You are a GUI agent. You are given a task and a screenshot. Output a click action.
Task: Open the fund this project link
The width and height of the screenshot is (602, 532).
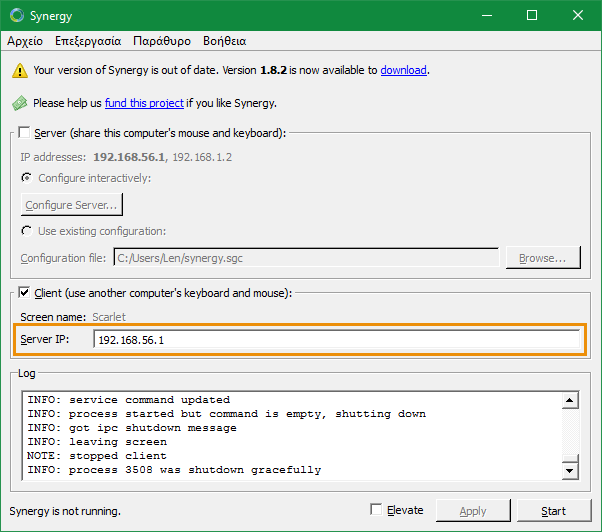144,103
